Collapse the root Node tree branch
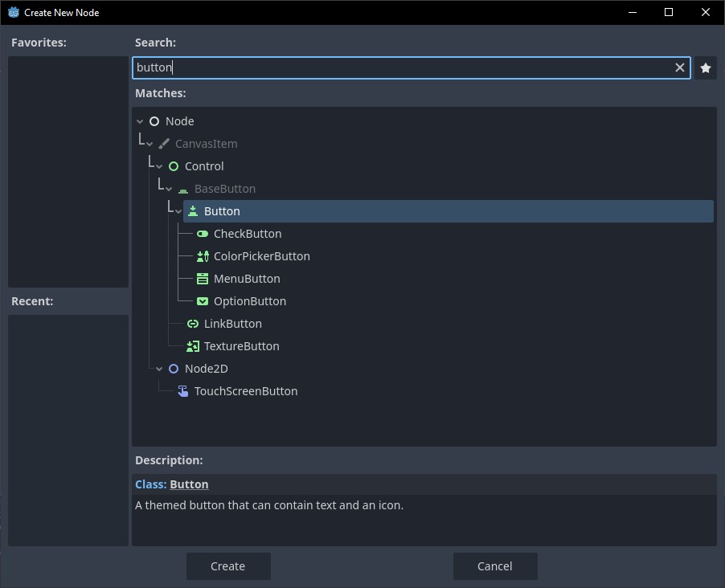Viewport: 725px width, 588px height. [141, 121]
